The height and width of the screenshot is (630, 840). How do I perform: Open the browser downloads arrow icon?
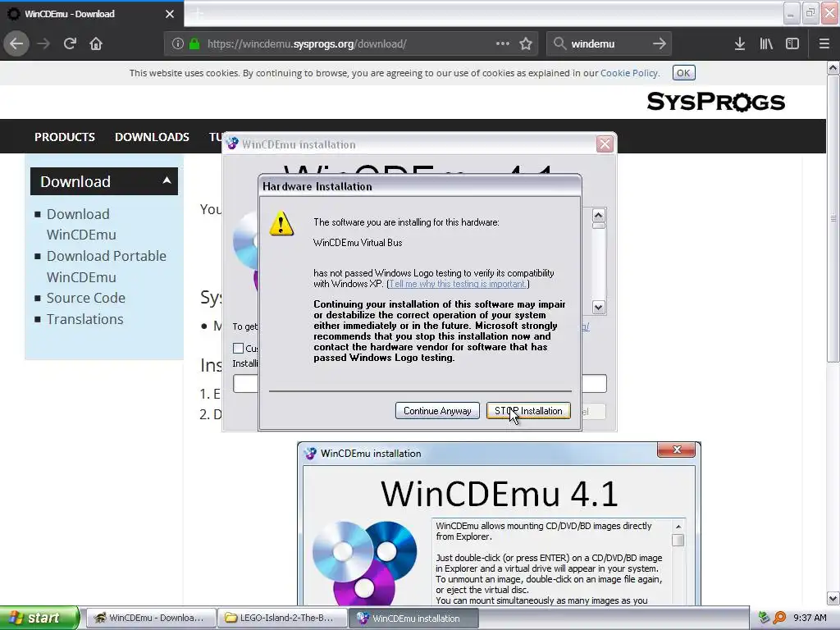[x=740, y=43]
